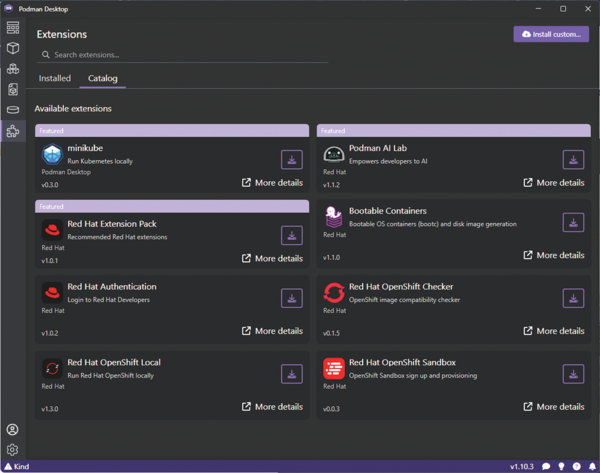Open More details for Red Hat OpenShift Checker
Viewport: 600px width, 473px height.
[554, 331]
